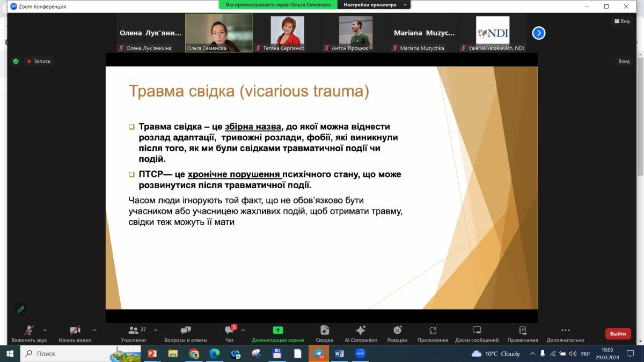Open the system volume control
Image resolution: width=644 pixels, height=362 pixels.
[x=573, y=354]
